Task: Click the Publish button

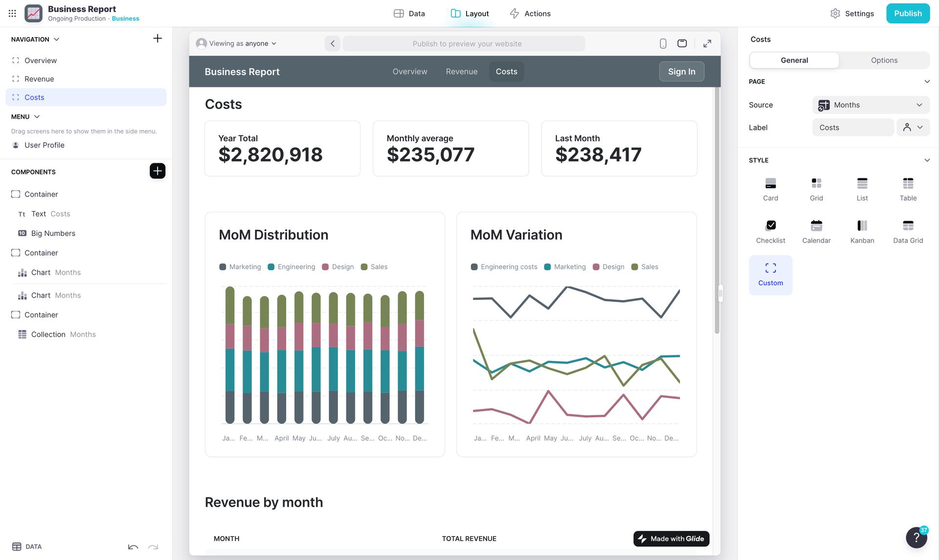Action: coord(907,14)
